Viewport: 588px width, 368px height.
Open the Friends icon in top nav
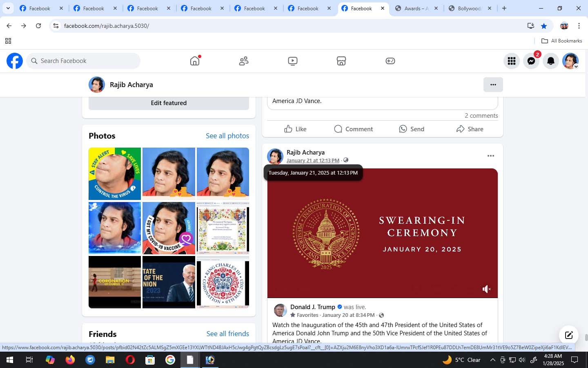[x=244, y=61]
